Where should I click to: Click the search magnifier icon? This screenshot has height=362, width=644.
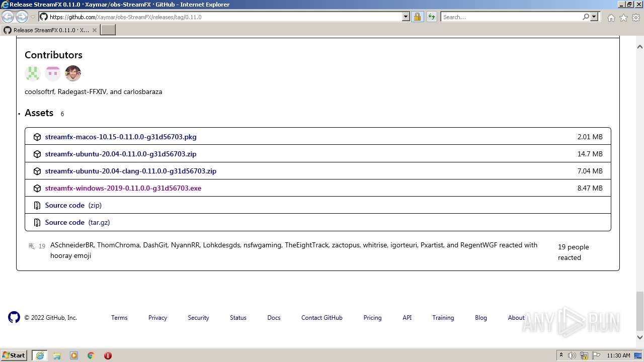pyautogui.click(x=586, y=17)
